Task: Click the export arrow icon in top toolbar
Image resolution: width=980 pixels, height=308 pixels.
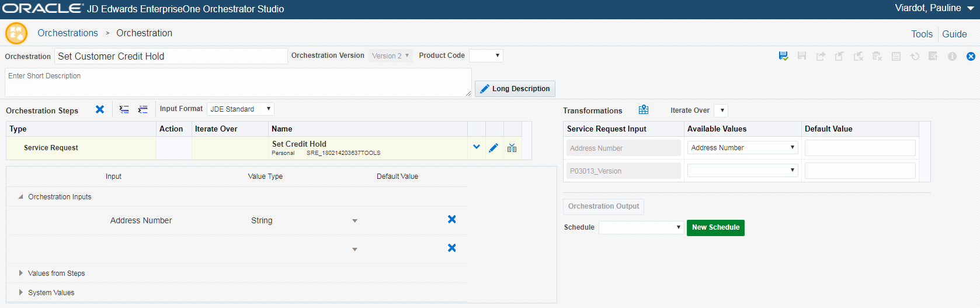Action: [821, 56]
